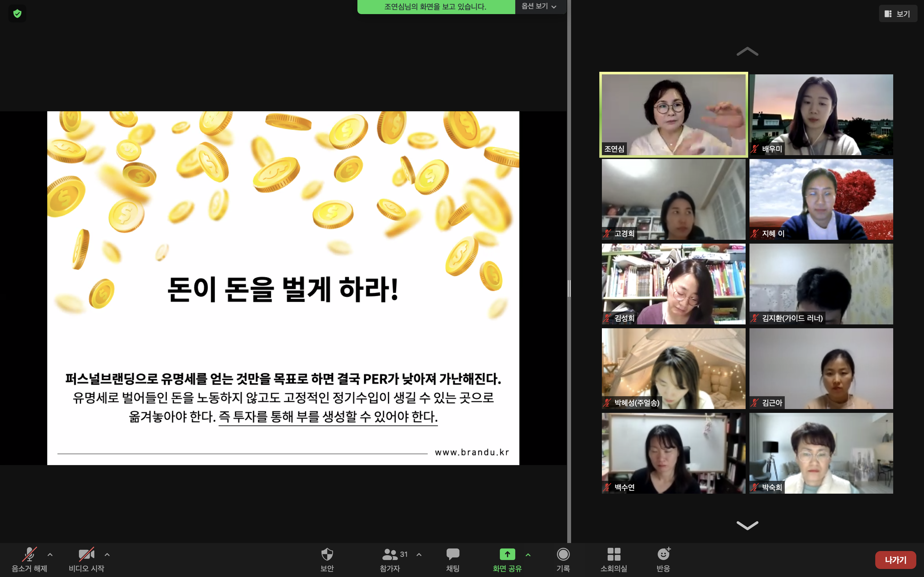Expand the video options arrow beside camera
Viewport: 924px width, 577px height.
[x=107, y=555]
